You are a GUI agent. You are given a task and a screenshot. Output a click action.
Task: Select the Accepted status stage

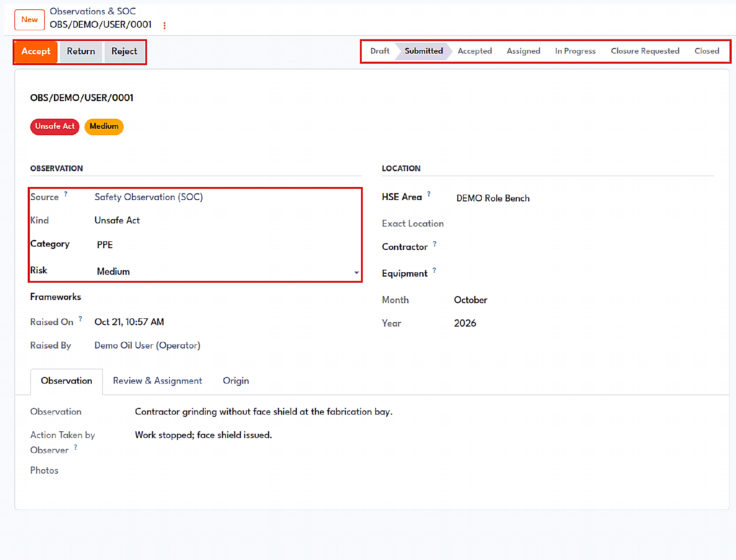(475, 51)
